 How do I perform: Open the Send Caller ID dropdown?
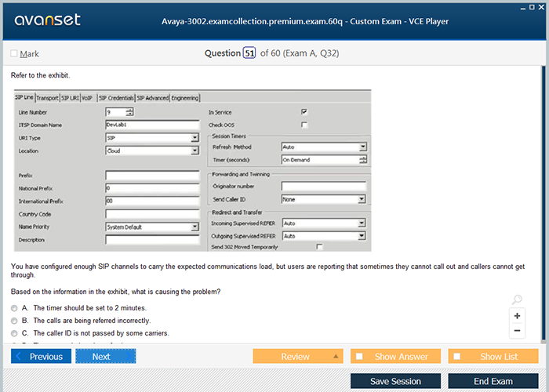pyautogui.click(x=362, y=199)
